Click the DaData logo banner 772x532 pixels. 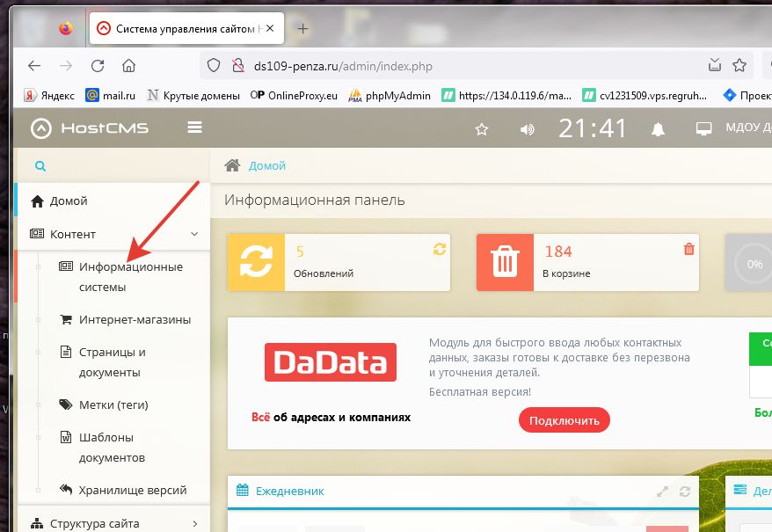(x=331, y=362)
